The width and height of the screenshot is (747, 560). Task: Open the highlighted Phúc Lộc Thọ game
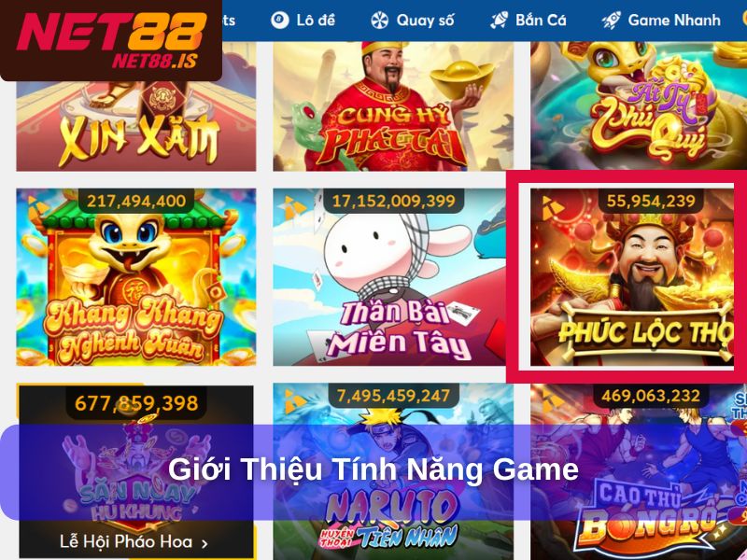tap(632, 277)
